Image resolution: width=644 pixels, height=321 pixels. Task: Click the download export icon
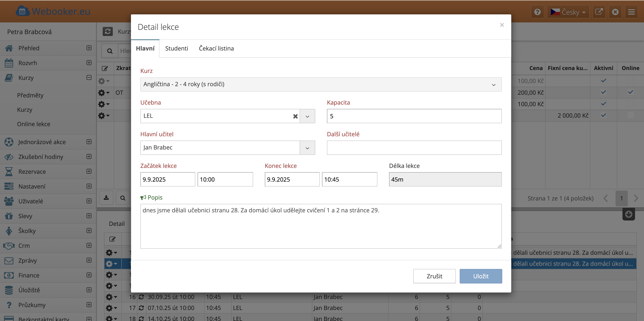coord(106,198)
